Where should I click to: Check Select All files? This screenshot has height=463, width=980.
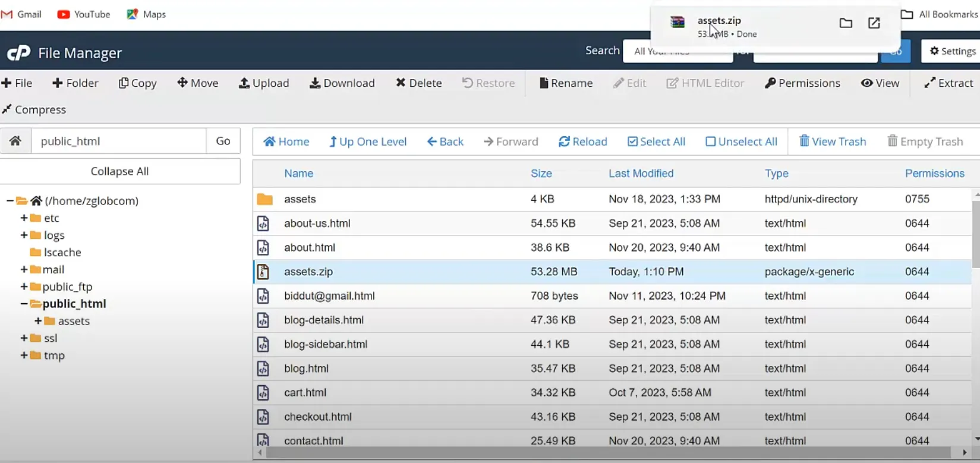pyautogui.click(x=632, y=141)
